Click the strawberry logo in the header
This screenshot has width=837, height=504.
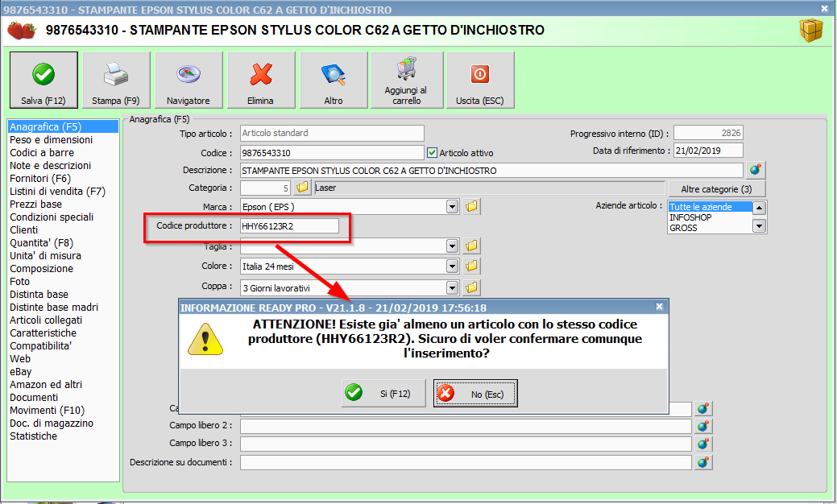pos(22,31)
